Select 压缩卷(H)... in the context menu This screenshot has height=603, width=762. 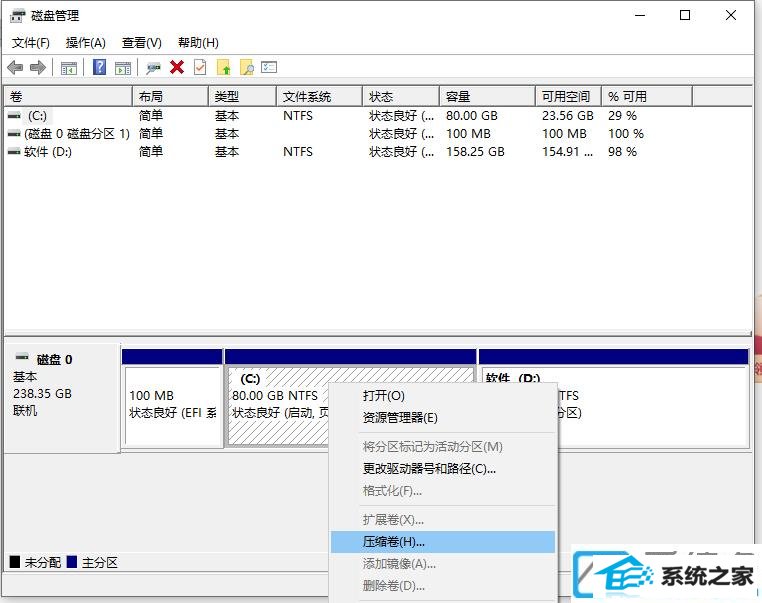pos(443,541)
